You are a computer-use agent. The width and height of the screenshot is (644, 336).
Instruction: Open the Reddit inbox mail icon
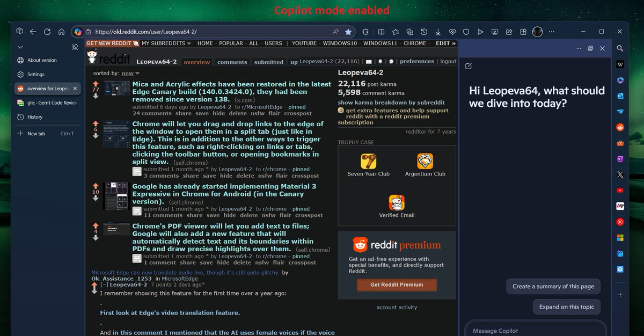369,61
